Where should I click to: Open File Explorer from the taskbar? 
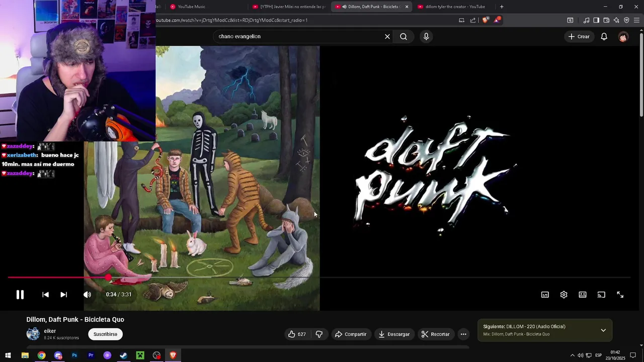coord(25,355)
